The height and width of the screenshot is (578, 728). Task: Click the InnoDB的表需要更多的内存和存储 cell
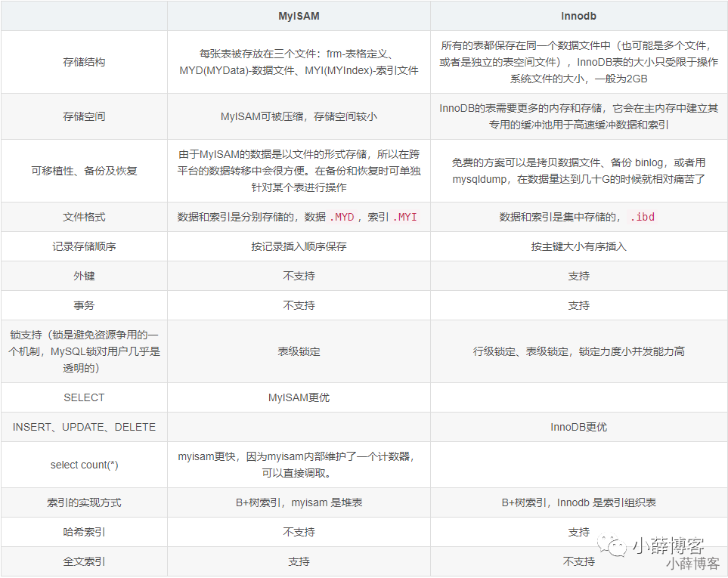(x=578, y=116)
